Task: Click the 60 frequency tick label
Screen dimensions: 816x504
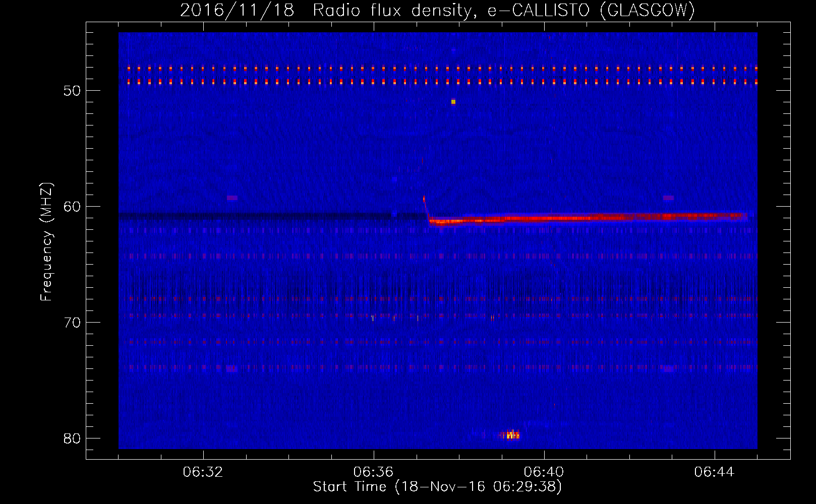Action: pyautogui.click(x=72, y=207)
